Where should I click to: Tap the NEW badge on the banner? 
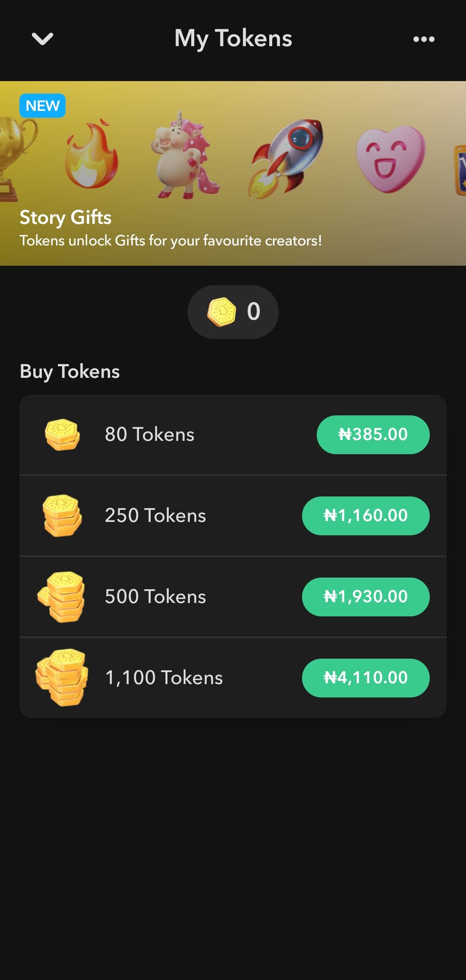tap(42, 106)
